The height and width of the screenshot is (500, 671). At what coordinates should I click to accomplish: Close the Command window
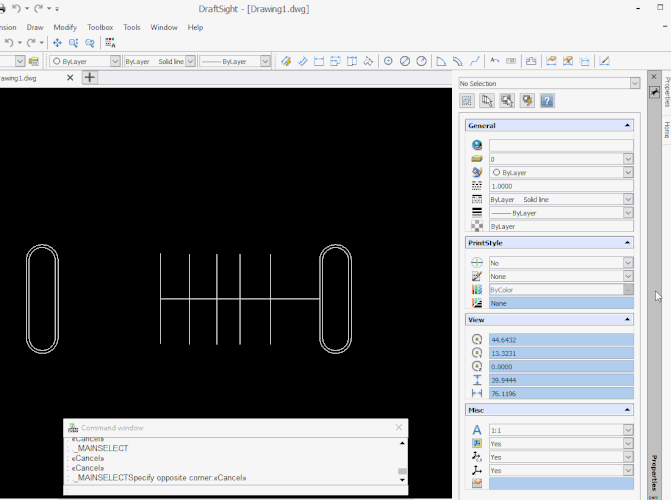(399, 427)
